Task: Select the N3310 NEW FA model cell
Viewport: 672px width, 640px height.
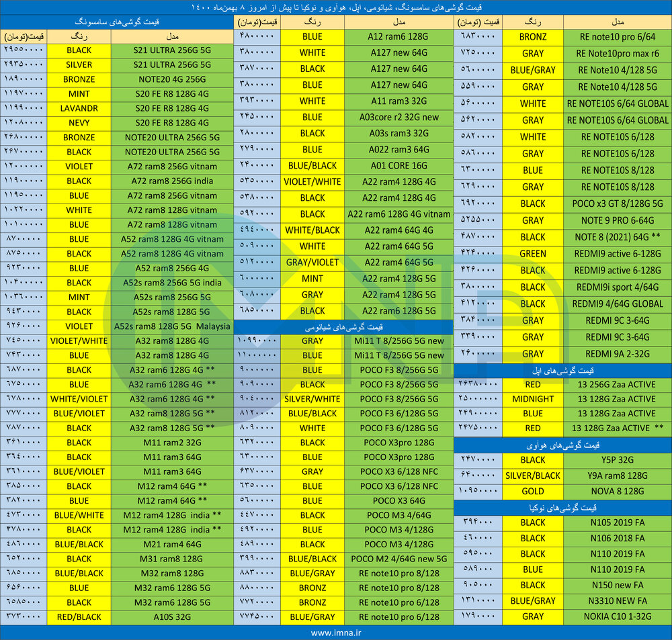Action: [618, 600]
